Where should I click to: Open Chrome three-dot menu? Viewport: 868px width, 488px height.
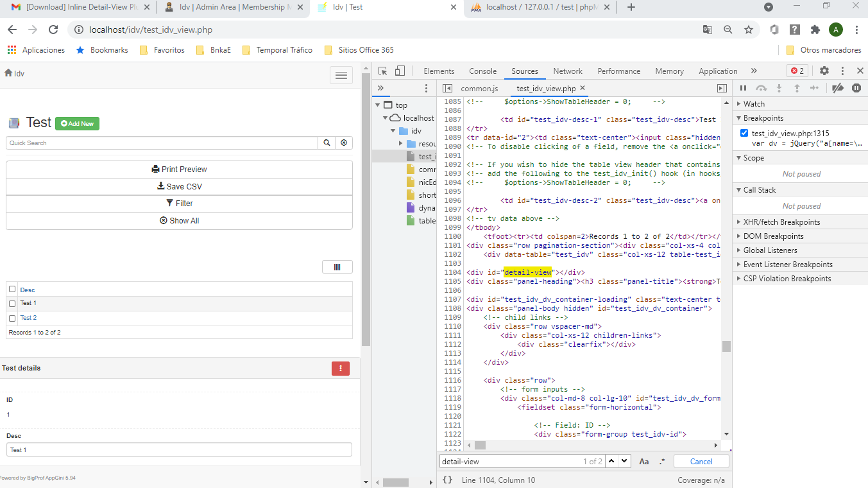click(x=856, y=30)
